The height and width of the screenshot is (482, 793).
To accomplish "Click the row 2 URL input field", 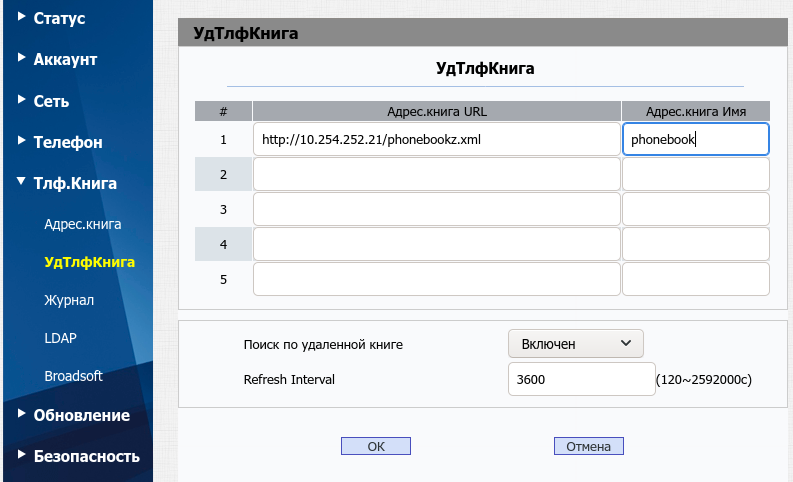I will 436,174.
